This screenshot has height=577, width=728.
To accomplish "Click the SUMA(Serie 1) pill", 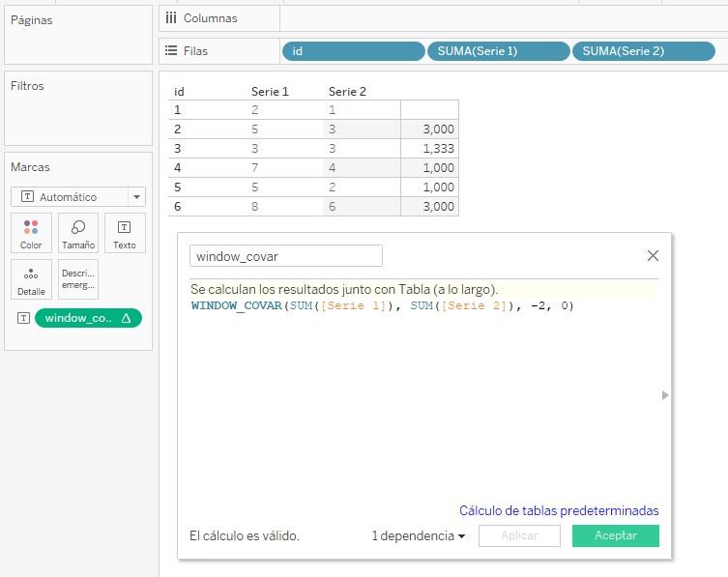I will pos(498,51).
